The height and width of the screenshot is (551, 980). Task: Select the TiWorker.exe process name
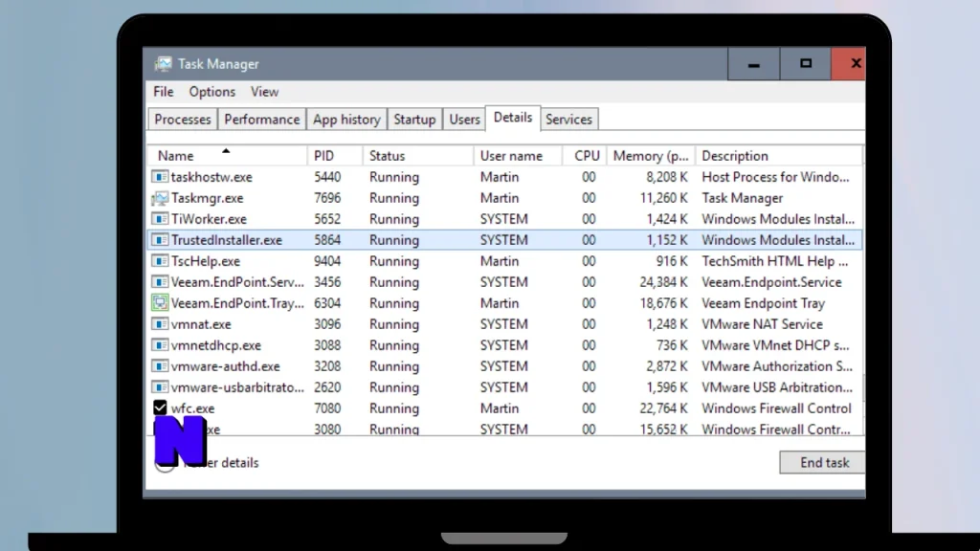(209, 219)
